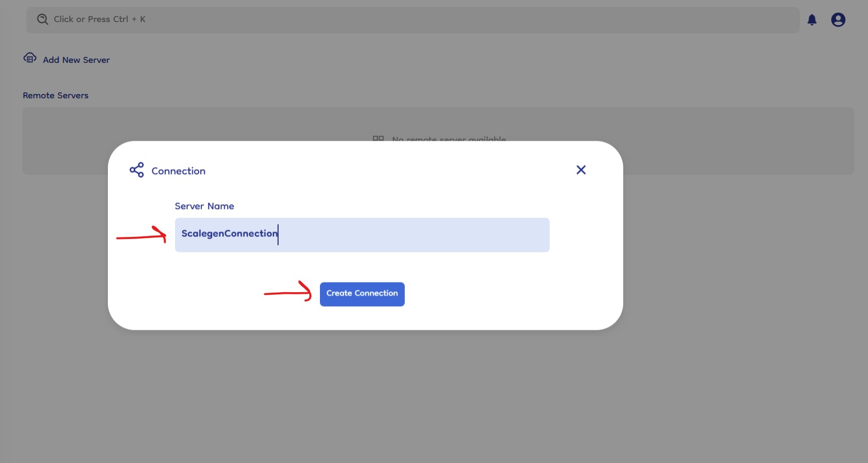
Task: Open the notifications bell
Action: pos(812,20)
